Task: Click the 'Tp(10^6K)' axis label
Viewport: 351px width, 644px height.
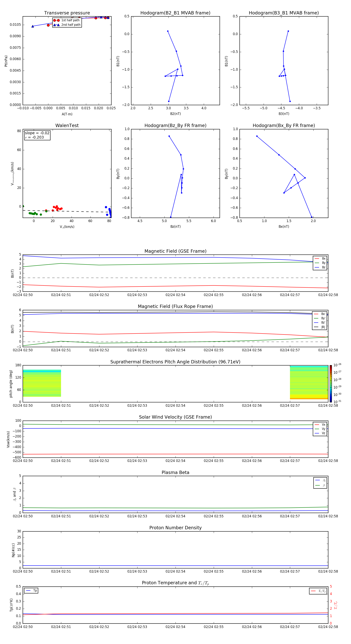Action: click(x=11, y=605)
